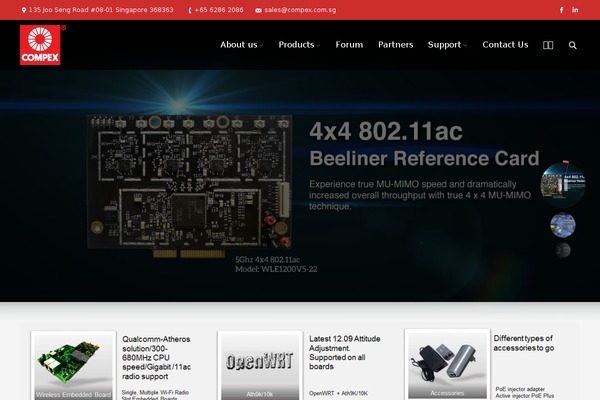Select the third dark slider thumbnail
This screenshot has width=600, height=400.
click(x=563, y=250)
